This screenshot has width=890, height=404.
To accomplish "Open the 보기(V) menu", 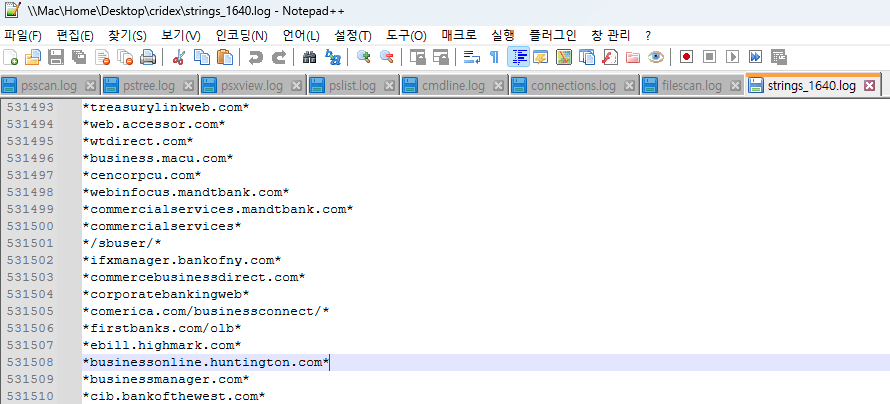I will click(180, 36).
